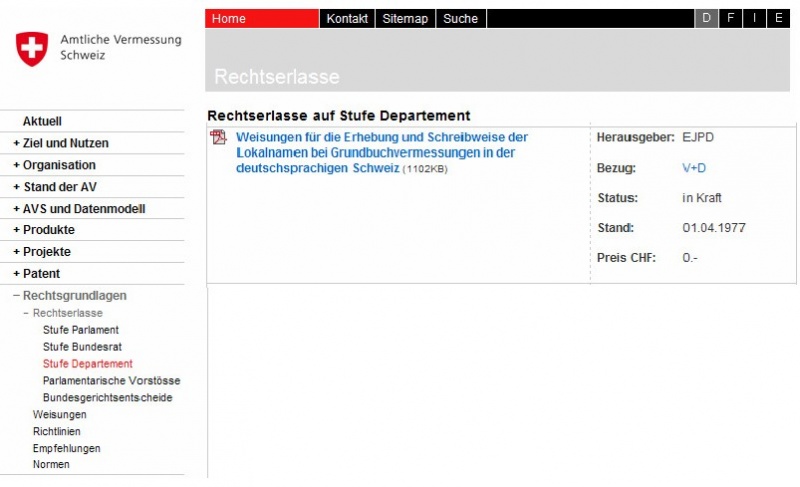Go to Aktuell in navigation
This screenshot has height=487, width=800.
point(42,121)
